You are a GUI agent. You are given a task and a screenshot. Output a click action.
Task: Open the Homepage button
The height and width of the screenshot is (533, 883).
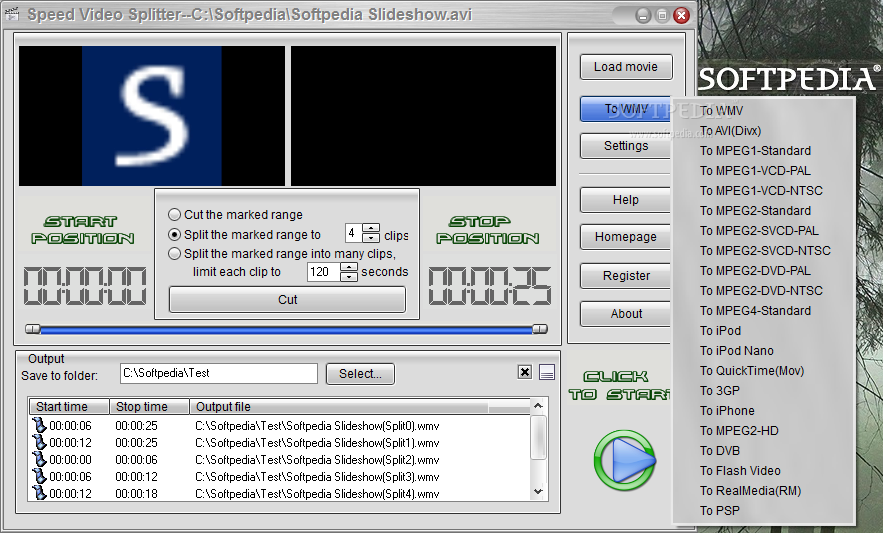coord(626,237)
